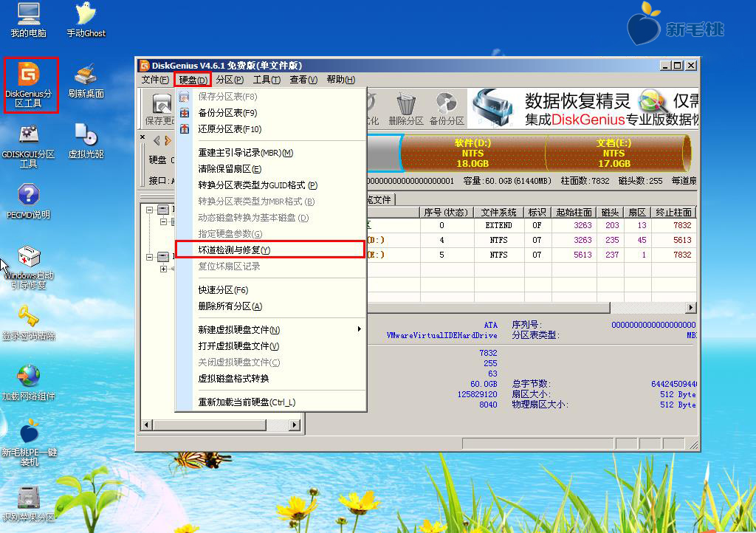Launch the 识别苹果分区 desktop icon

[29, 503]
